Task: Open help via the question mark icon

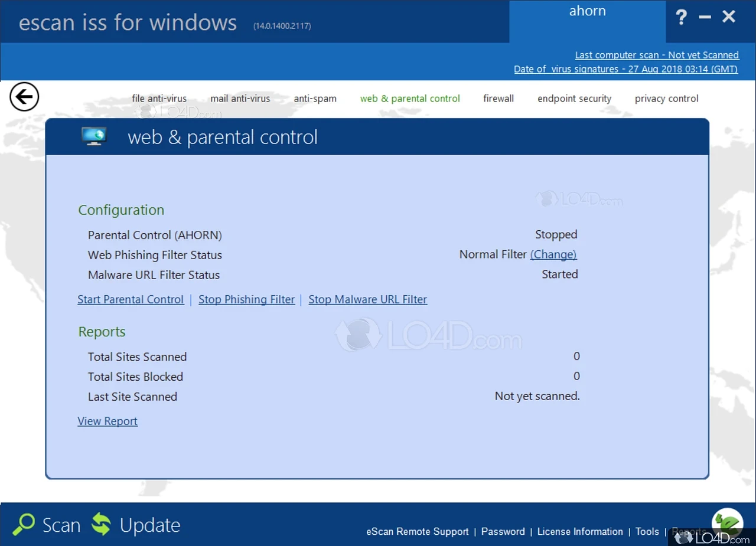Action: [x=682, y=17]
